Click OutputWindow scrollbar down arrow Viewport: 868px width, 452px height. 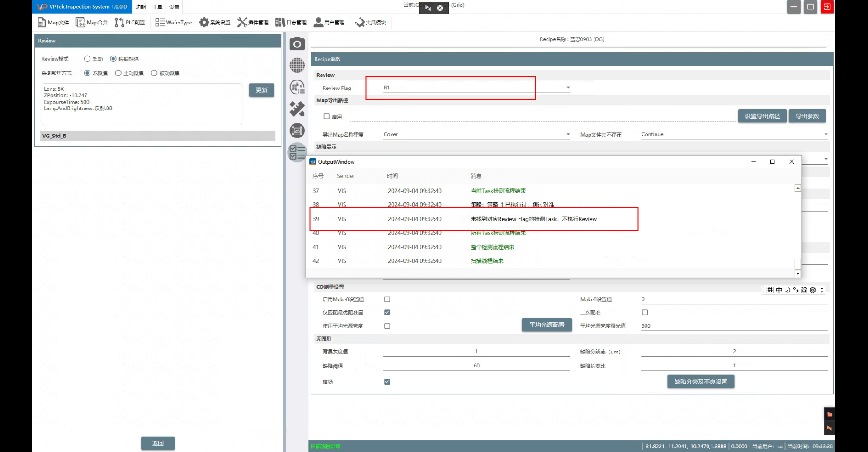[798, 273]
